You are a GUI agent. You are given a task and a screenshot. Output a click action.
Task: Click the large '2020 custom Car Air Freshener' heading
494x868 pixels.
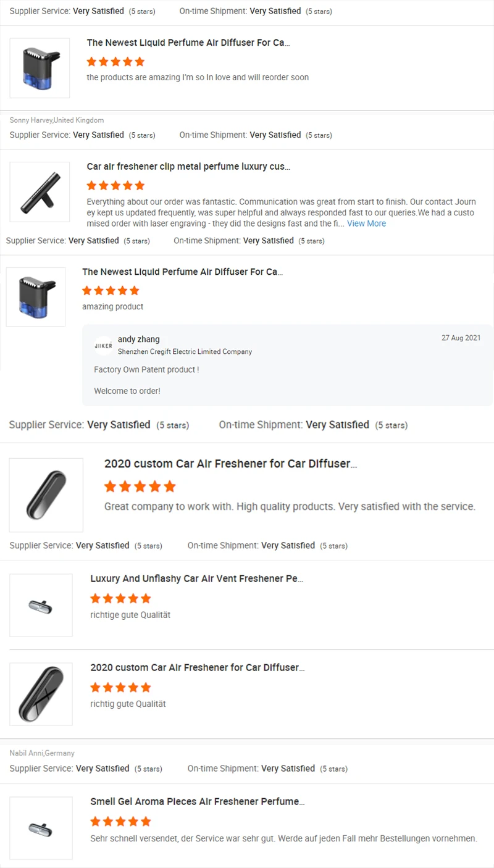point(230,464)
